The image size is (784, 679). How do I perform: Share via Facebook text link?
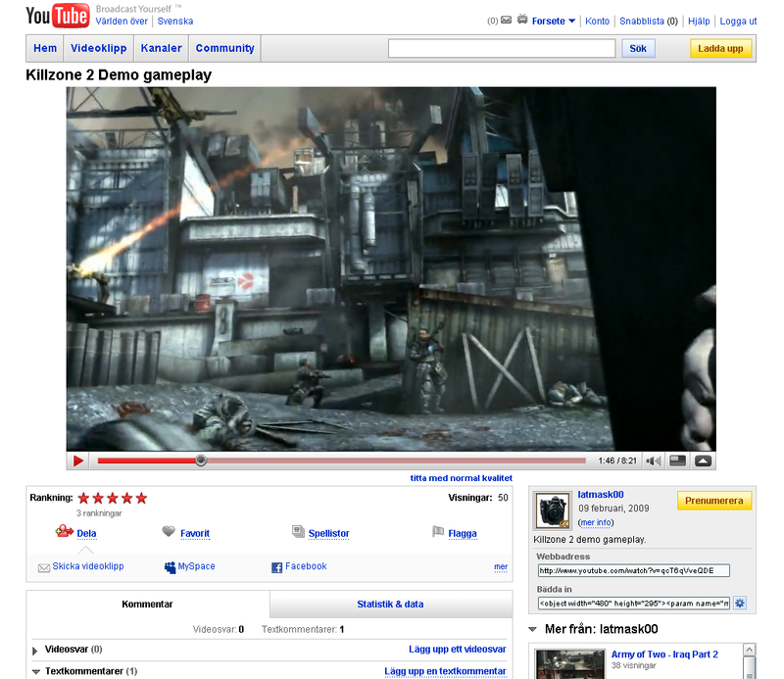pyautogui.click(x=306, y=566)
